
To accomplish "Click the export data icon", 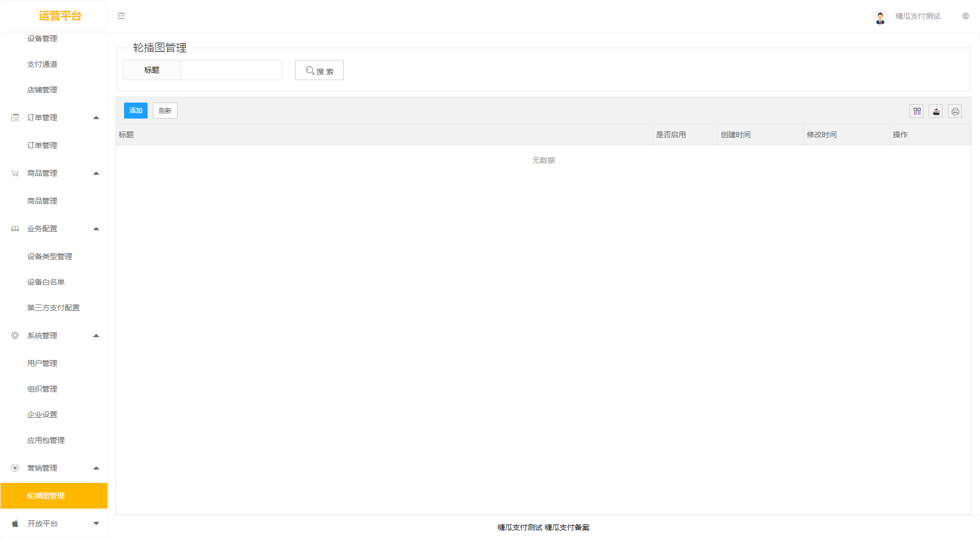I will point(936,111).
